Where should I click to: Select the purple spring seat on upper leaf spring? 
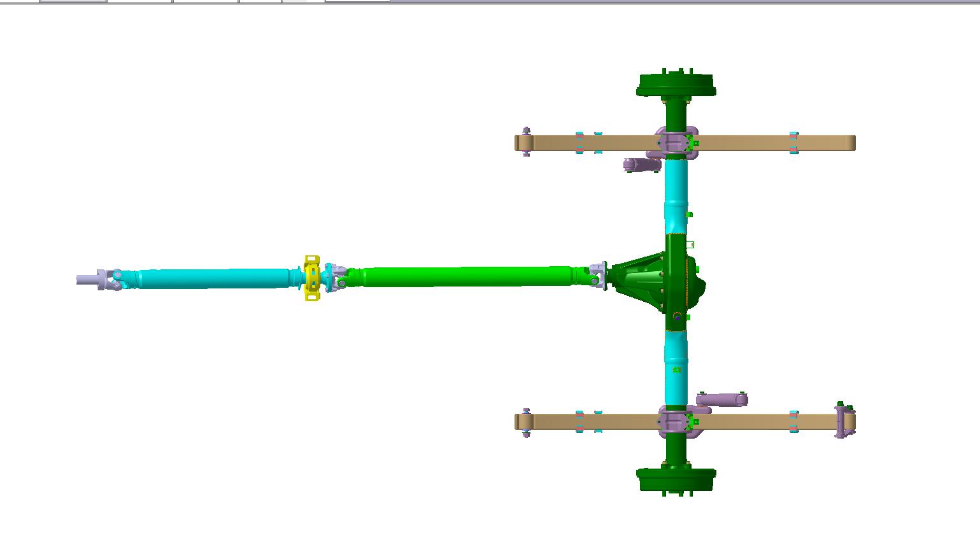674,143
